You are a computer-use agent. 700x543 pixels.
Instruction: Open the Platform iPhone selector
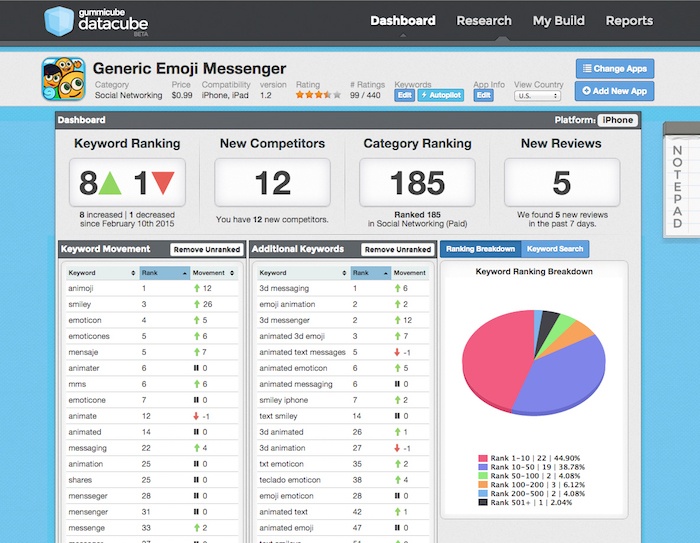click(x=617, y=120)
